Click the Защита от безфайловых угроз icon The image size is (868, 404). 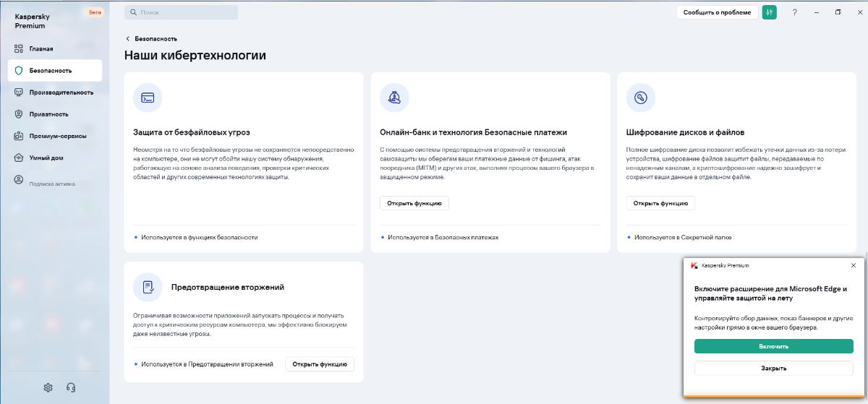148,98
